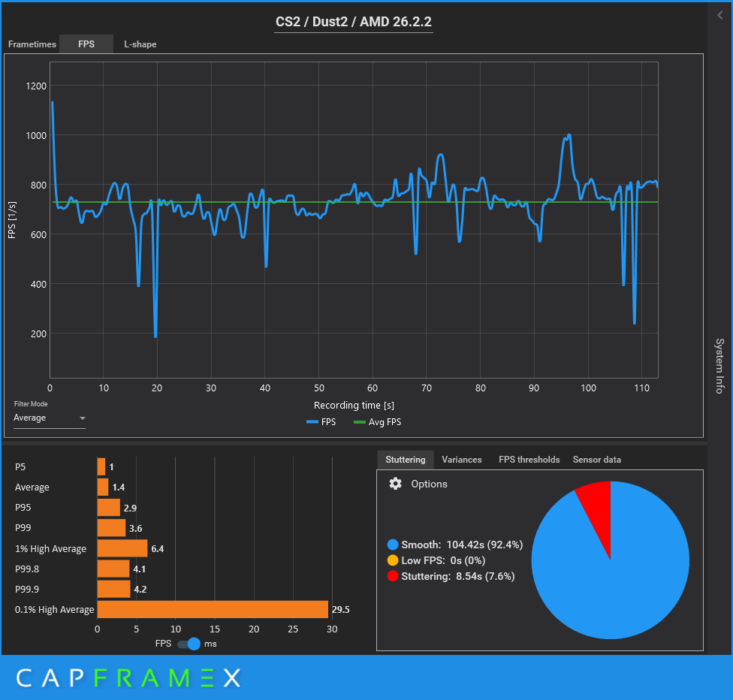Show the Sensor data tab
Screen dimensions: 733x700
click(596, 460)
